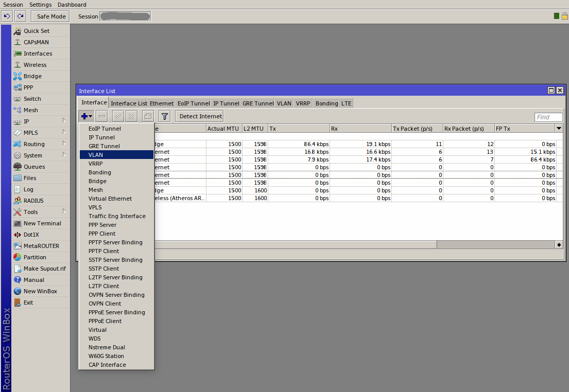
Task: Click the remove (minus) toolbar button
Action: [102, 116]
